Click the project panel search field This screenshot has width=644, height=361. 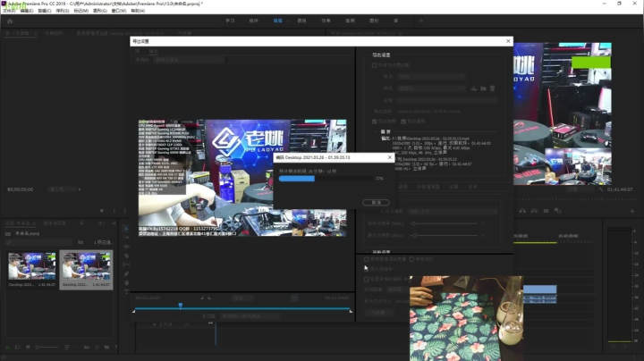click(x=40, y=242)
